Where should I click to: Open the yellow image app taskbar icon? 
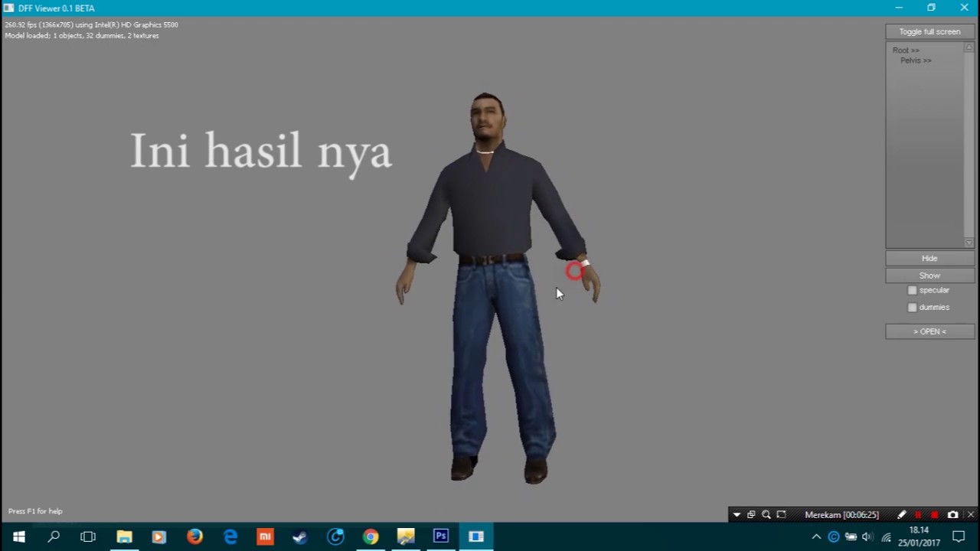[x=406, y=536]
